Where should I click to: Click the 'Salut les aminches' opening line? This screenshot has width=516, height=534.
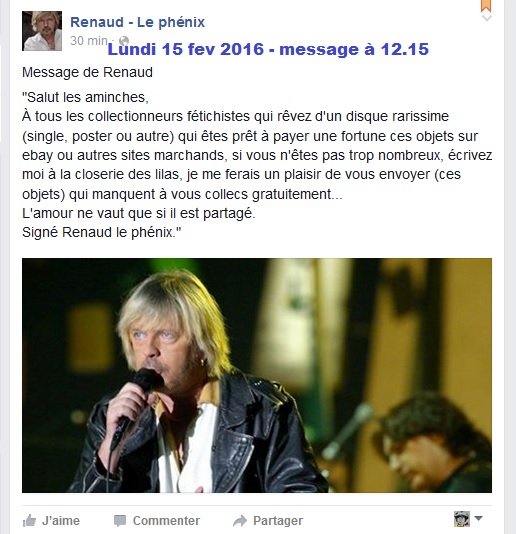pyautogui.click(x=85, y=97)
